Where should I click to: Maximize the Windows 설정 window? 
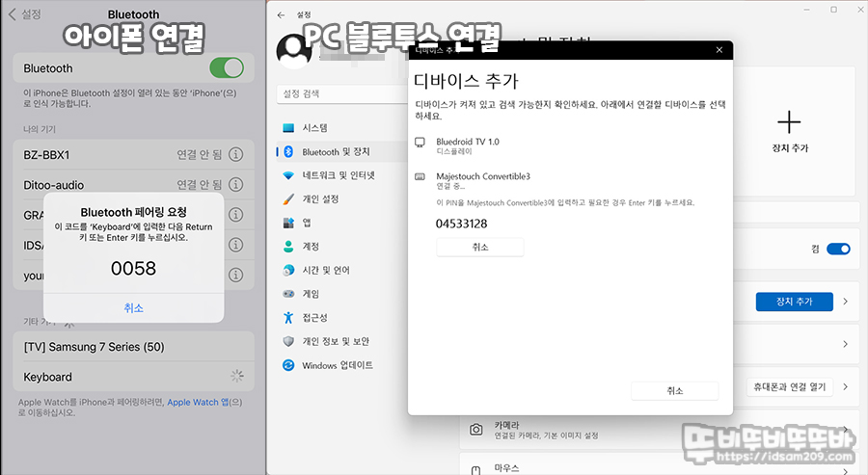pos(833,10)
